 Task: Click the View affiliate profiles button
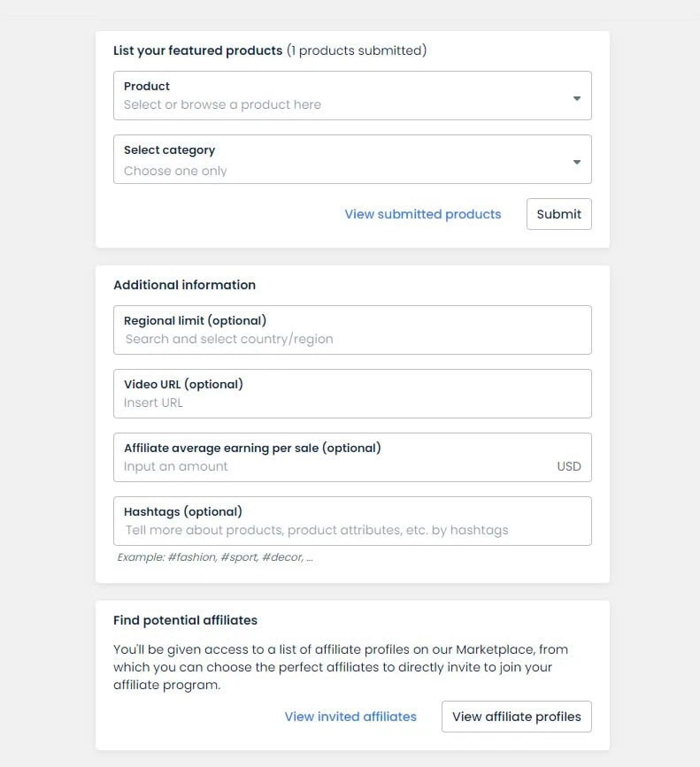coord(517,717)
